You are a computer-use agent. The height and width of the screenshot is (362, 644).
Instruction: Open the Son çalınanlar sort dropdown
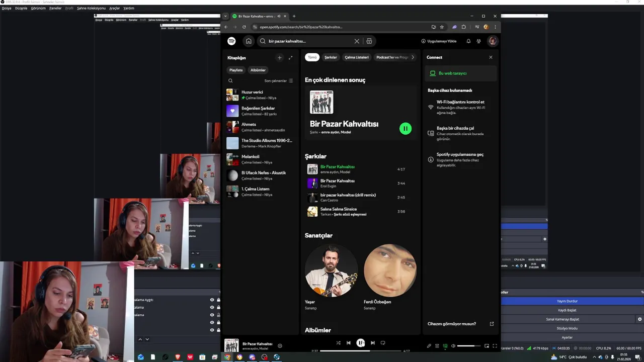click(x=278, y=80)
